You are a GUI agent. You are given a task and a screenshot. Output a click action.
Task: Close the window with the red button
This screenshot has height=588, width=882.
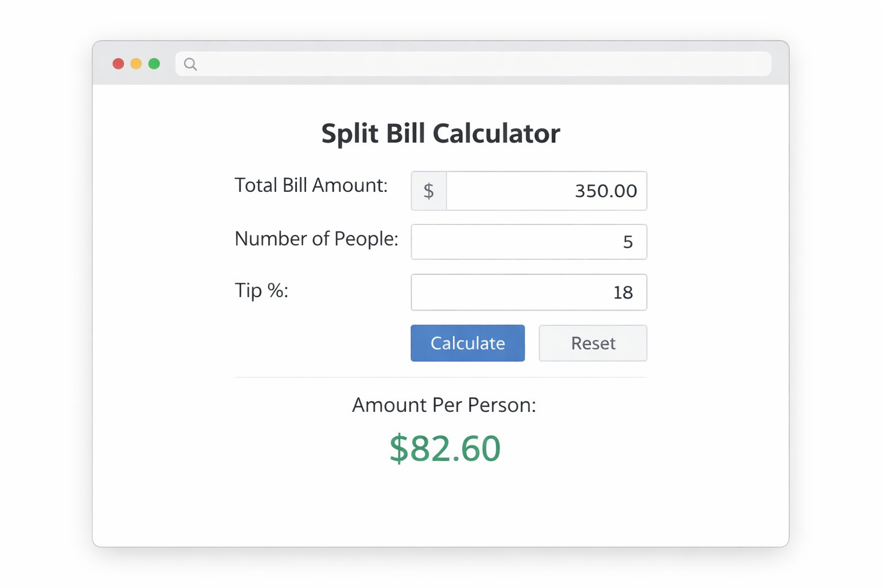point(118,64)
